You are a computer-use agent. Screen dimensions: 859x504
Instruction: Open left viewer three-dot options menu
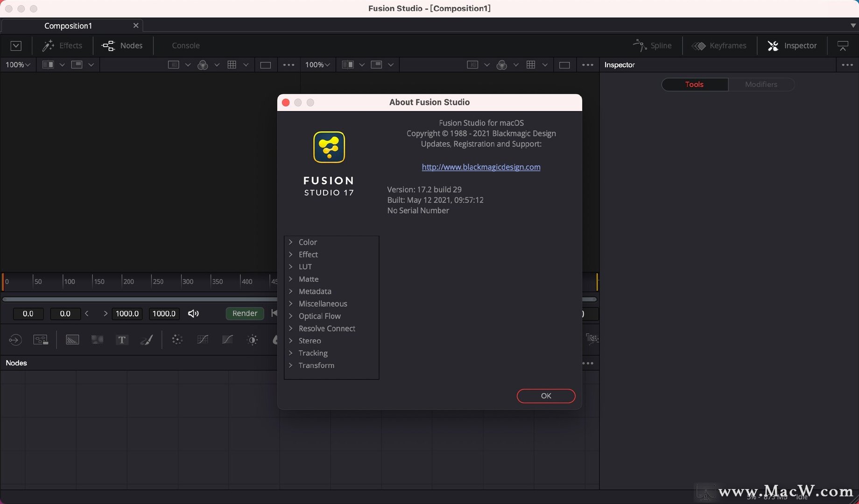coord(289,65)
